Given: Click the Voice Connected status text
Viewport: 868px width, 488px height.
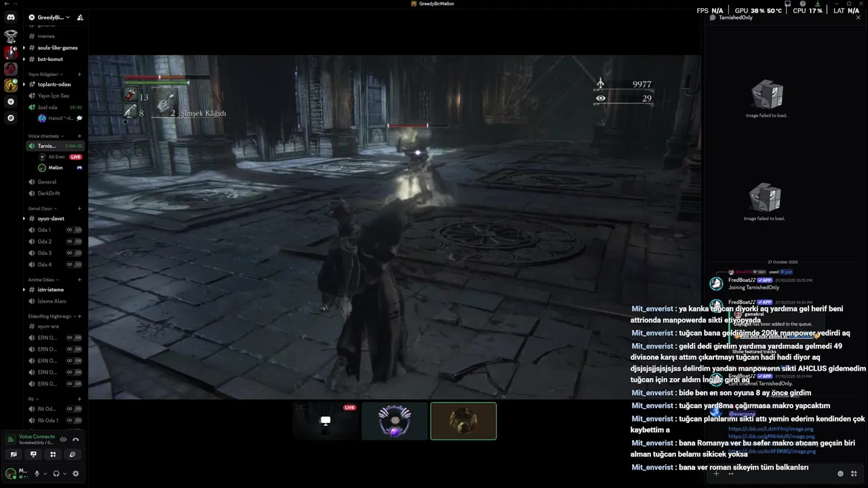Looking at the screenshot, I should click(37, 436).
